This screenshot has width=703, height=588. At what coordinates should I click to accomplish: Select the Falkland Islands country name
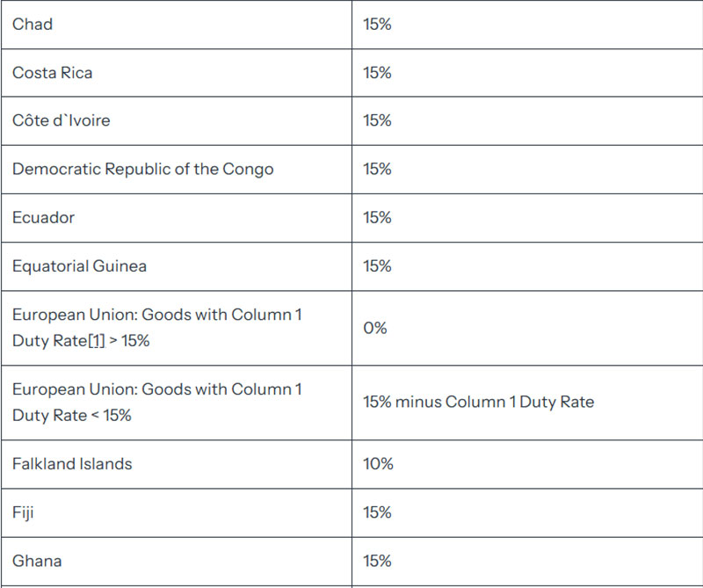click(x=72, y=464)
